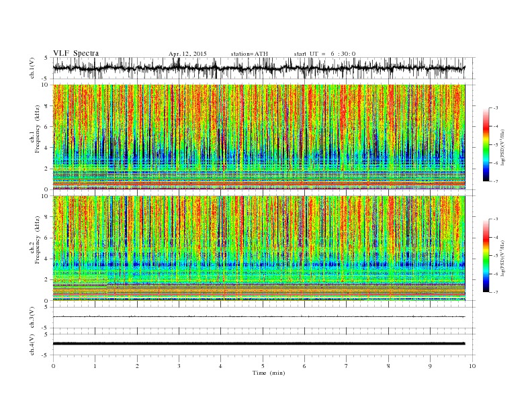Image resolution: width=532 pixels, height=411 pixels.
Task: Click the thick ch.4 waveform trace
Action: (259, 344)
